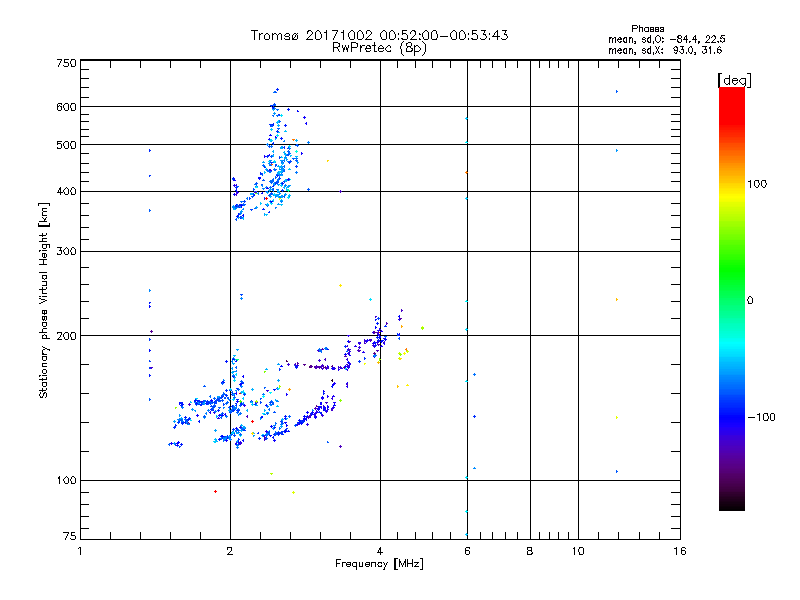Click the colorbar tick label '-100'
800x600 pixels.
[761, 417]
